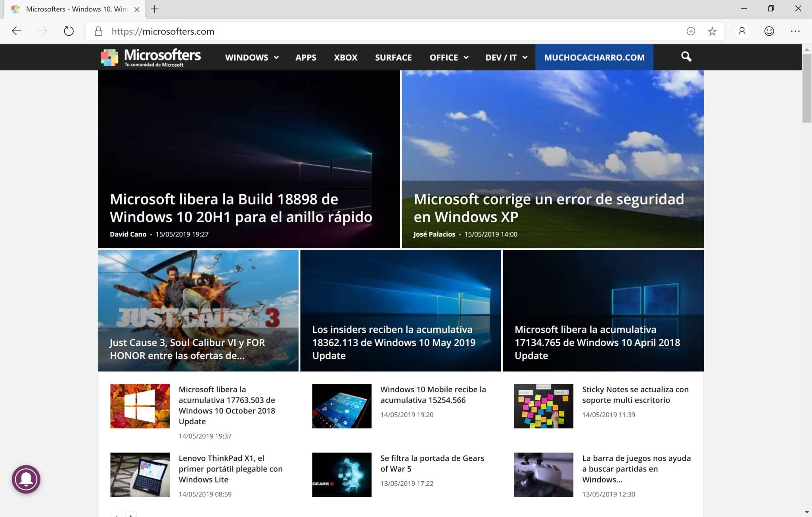Click the forward navigation arrow
Image resolution: width=812 pixels, height=517 pixels.
pyautogui.click(x=42, y=31)
